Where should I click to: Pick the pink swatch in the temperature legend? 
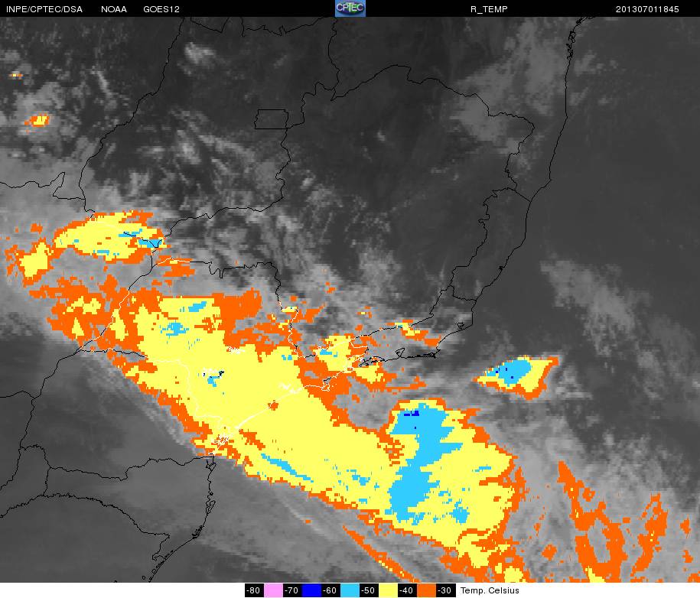coord(274,590)
